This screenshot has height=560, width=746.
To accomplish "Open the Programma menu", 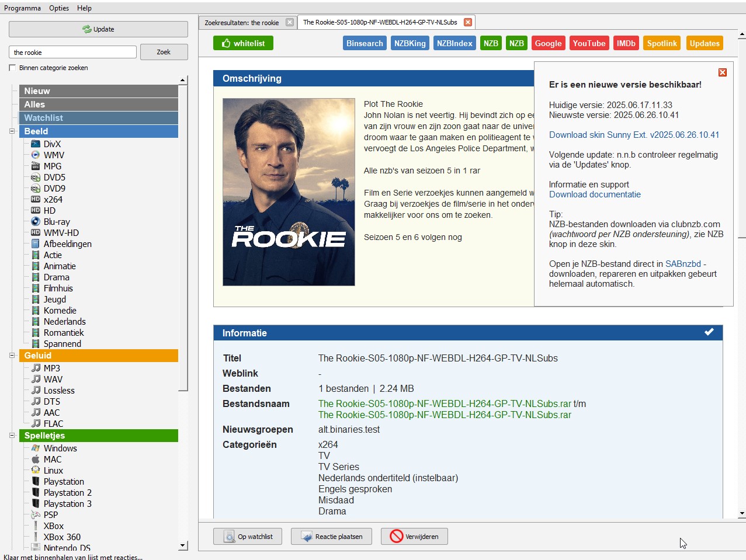I will (22, 8).
